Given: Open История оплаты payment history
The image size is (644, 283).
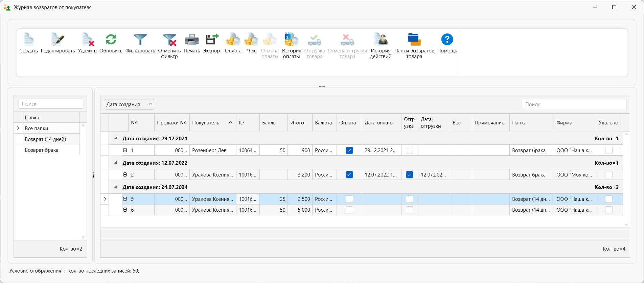Looking at the screenshot, I should pos(292,40).
